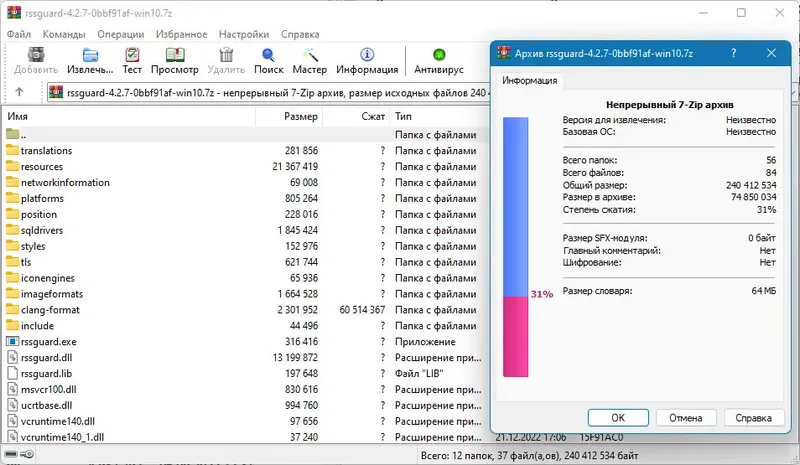
Task: Select the imageformats folder row
Action: (245, 293)
